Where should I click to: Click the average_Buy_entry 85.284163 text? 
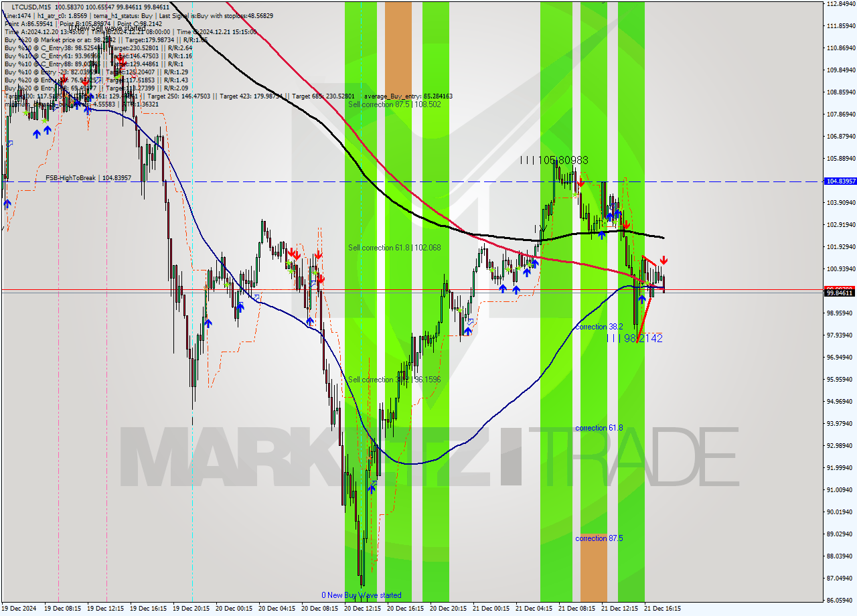pos(408,96)
